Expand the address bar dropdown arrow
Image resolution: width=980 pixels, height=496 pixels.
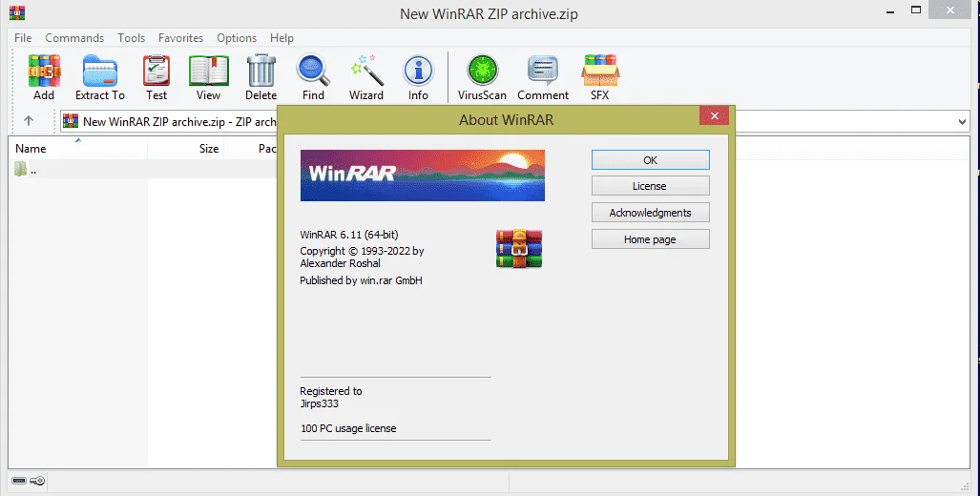click(962, 122)
